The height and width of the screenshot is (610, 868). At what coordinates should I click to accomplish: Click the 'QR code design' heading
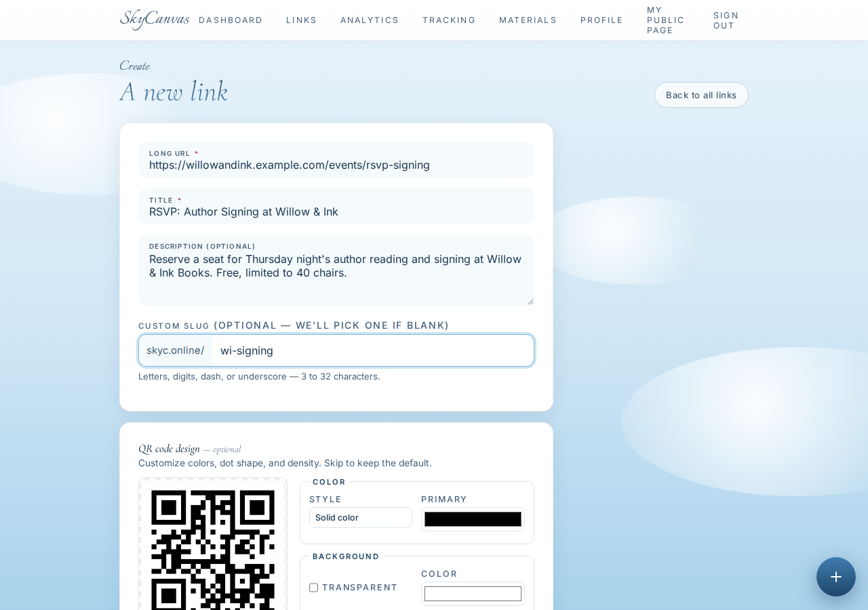169,449
